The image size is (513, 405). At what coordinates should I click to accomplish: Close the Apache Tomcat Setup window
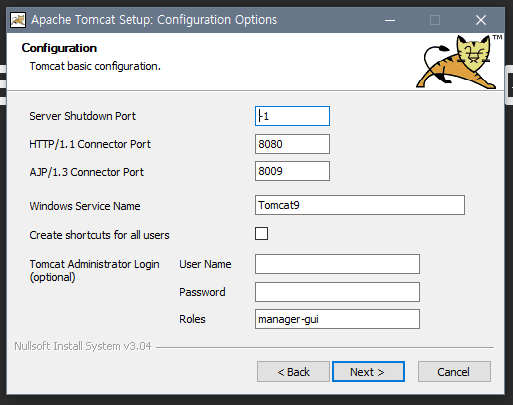(x=481, y=20)
